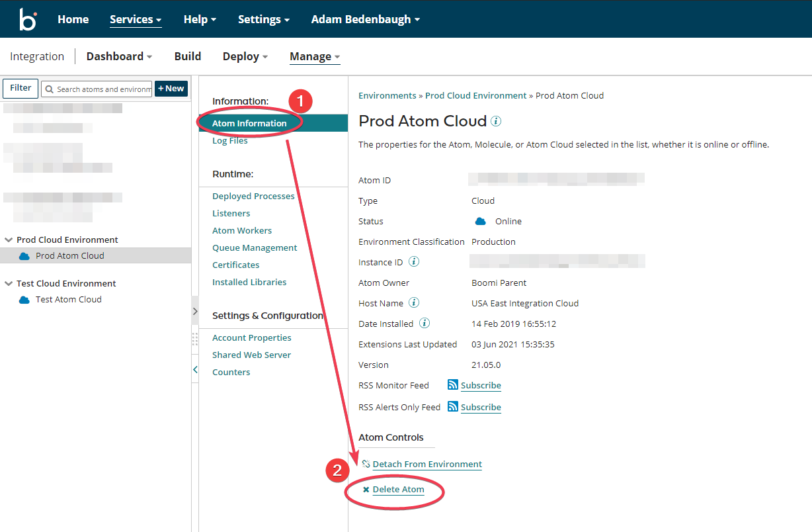812x532 pixels.
Task: Collapse the Prod Cloud Environment tree node
Action: [x=9, y=240]
